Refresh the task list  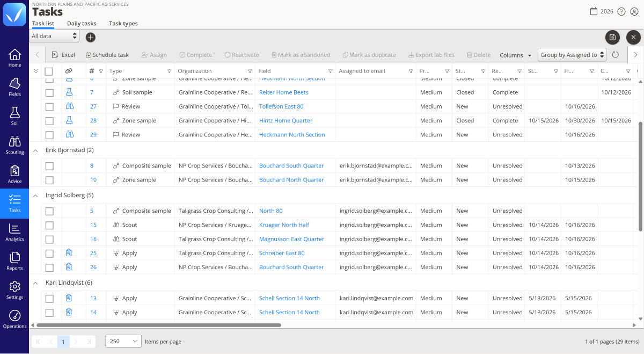click(x=616, y=55)
